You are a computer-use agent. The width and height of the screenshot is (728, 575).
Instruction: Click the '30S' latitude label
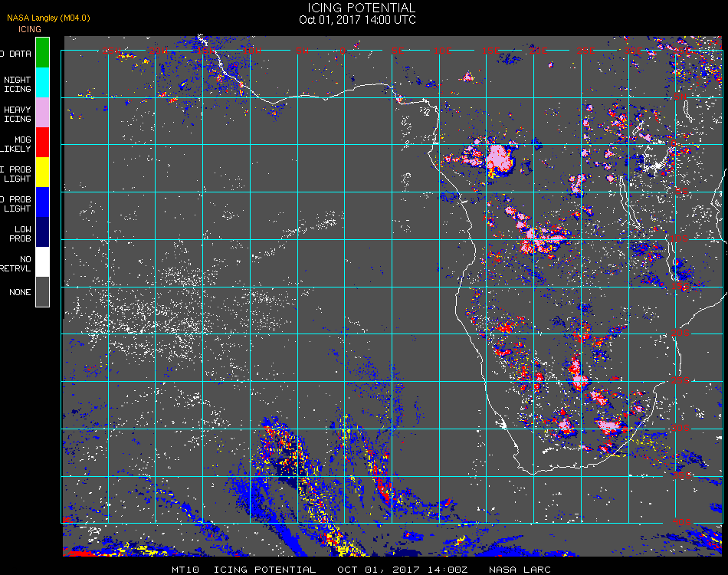680,429
